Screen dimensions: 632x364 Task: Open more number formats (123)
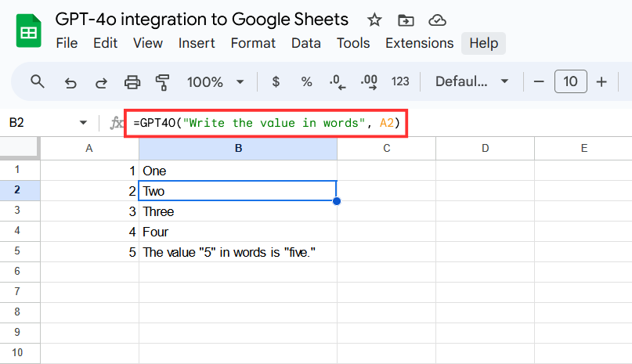pyautogui.click(x=400, y=82)
